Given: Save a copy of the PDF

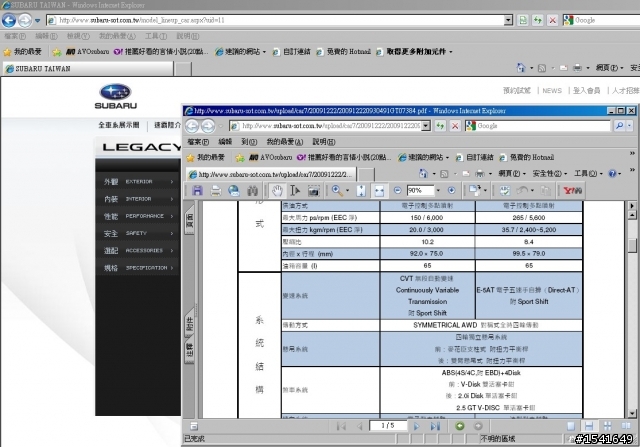Looking at the screenshot, I should click(198, 190).
